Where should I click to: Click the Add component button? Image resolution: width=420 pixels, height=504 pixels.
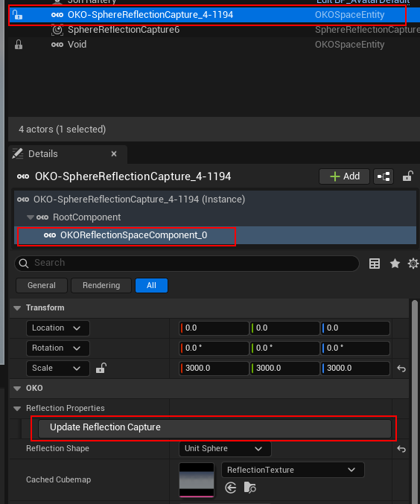click(345, 176)
